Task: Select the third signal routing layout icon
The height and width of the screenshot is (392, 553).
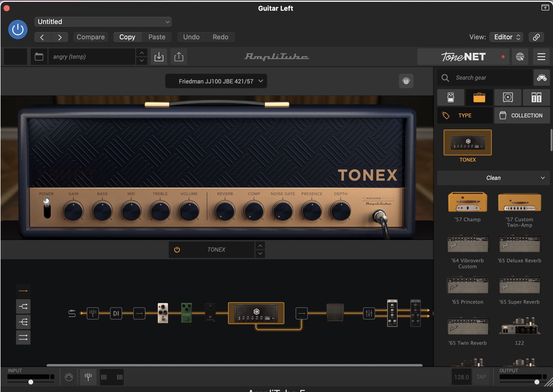Action: (x=23, y=322)
